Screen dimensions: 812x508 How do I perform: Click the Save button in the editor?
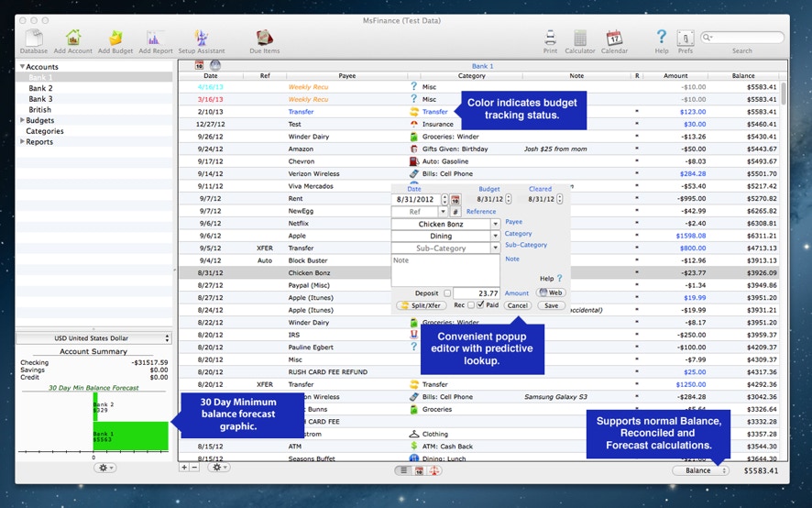(550, 305)
